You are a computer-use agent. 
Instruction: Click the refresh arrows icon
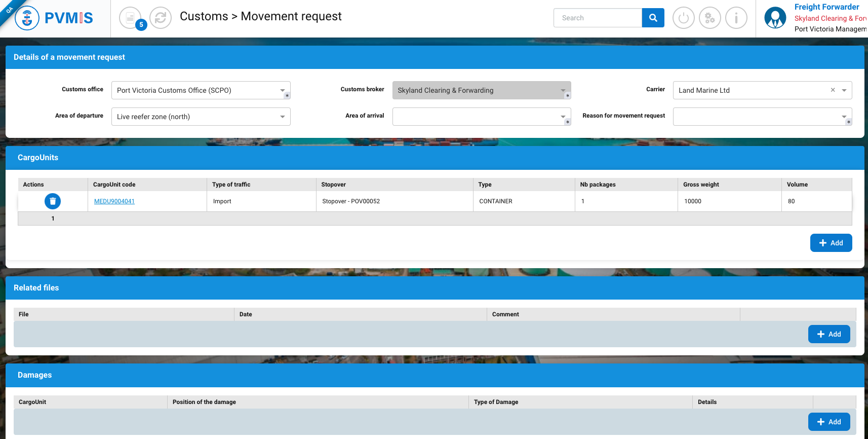161,18
